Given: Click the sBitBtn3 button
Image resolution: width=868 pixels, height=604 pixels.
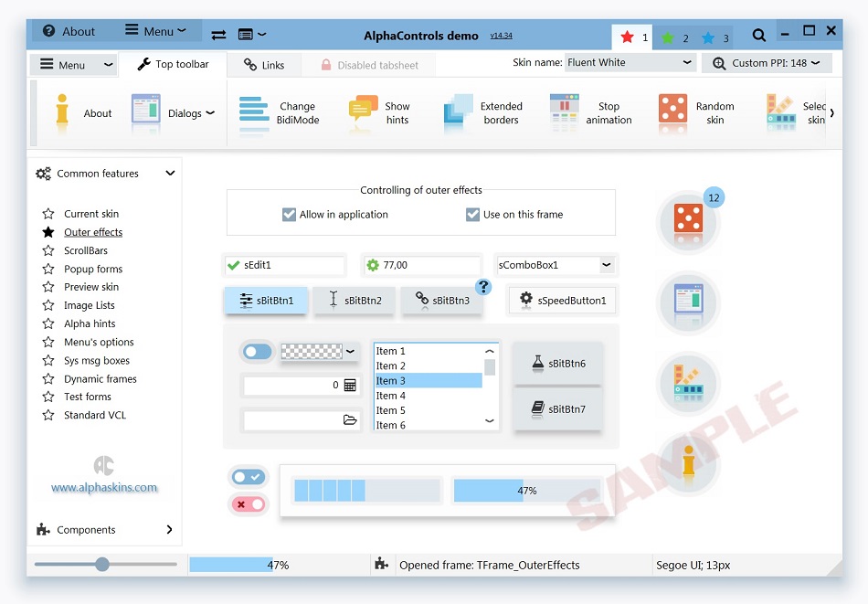Looking at the screenshot, I should click(442, 301).
